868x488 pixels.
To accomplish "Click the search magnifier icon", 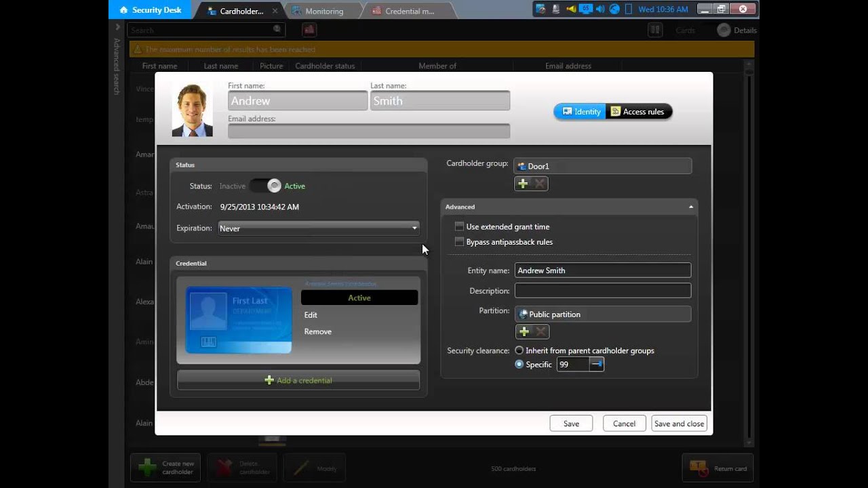I will 277,29.
